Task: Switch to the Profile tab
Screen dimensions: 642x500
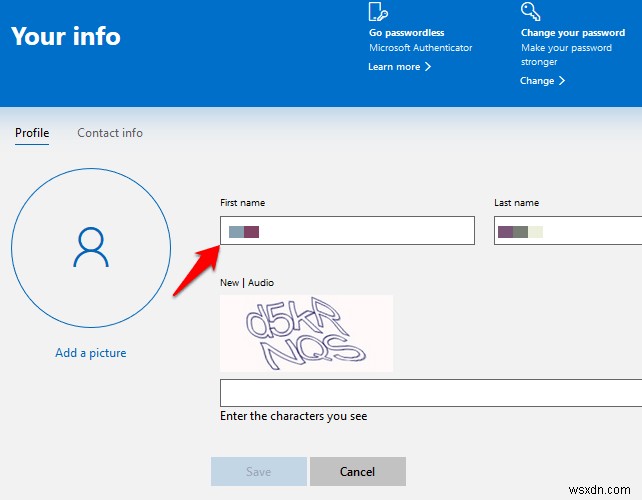Action: tap(32, 133)
